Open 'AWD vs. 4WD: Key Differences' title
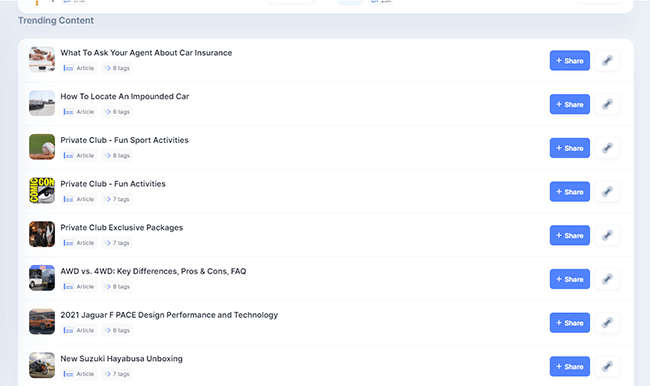Image resolution: width=650 pixels, height=386 pixels. tap(153, 271)
